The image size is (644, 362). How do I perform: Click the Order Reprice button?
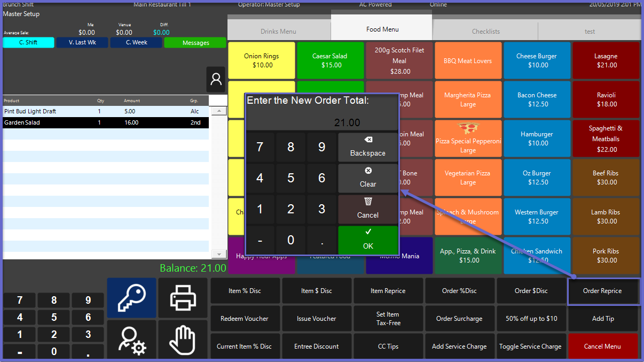pyautogui.click(x=602, y=291)
